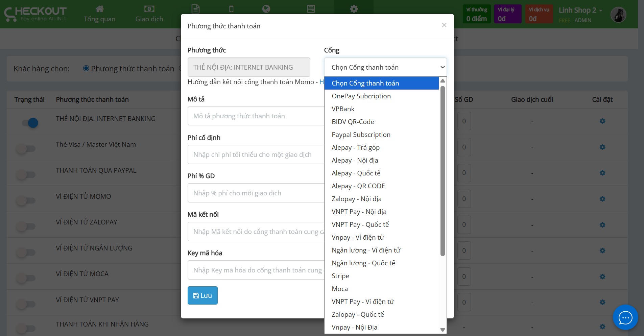
Task: Open settings gear for NGÂN LƯỢNG row
Action: point(602,250)
